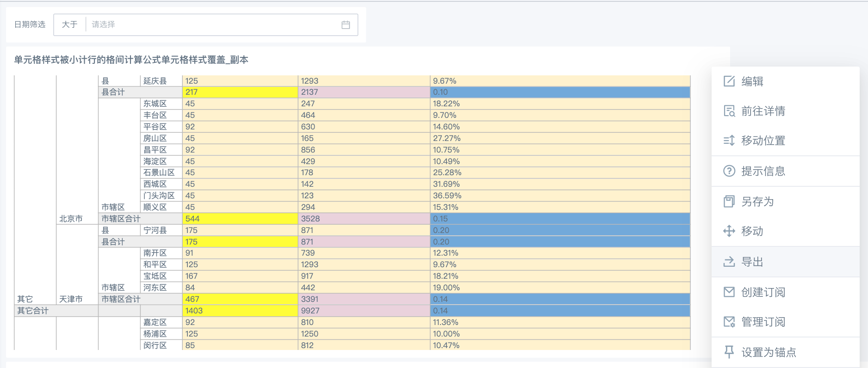
Task: Click the Move Position arrows icon
Action: click(x=729, y=141)
